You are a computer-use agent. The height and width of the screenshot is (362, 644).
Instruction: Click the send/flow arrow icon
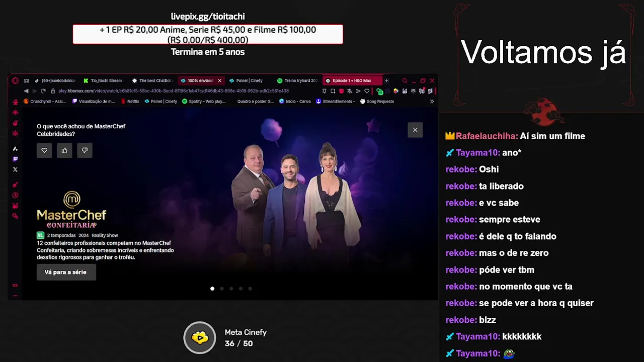point(358,91)
